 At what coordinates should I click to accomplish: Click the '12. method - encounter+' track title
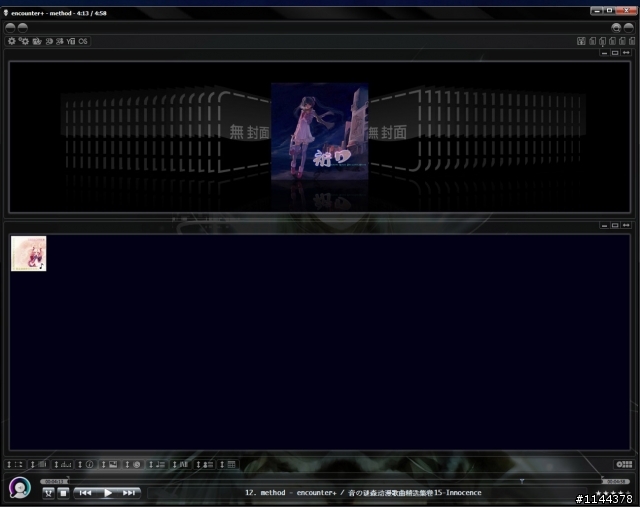coord(291,493)
